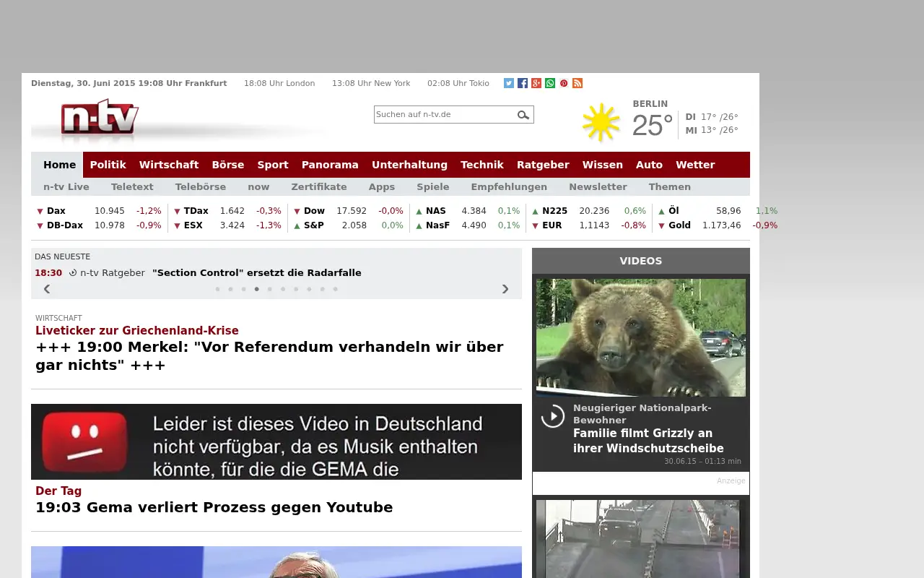Open the Grizzly bear video thumbnail
The height and width of the screenshot is (578, 924).
[x=641, y=337]
